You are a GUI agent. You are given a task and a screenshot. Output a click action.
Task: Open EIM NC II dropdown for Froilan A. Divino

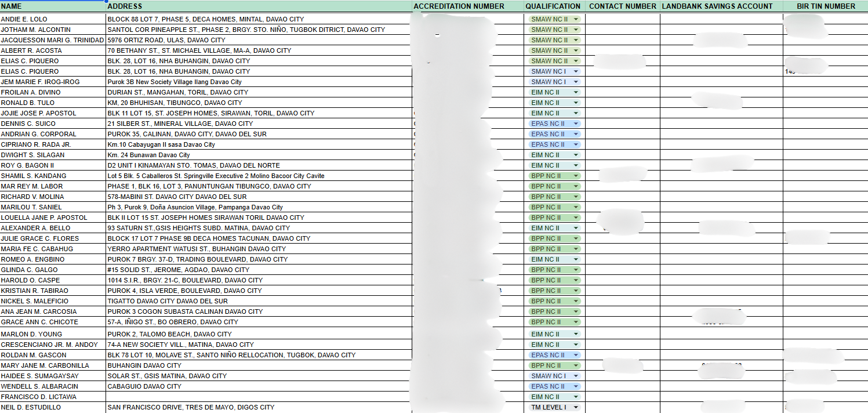click(x=576, y=92)
